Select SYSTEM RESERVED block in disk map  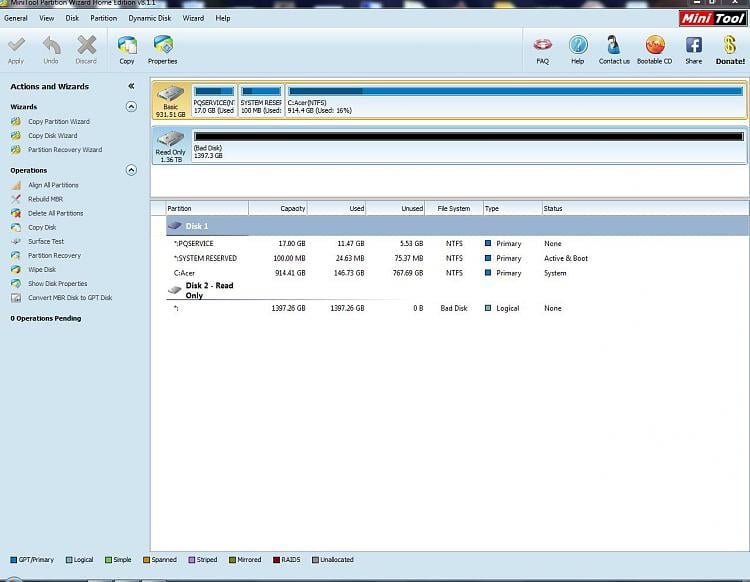(x=261, y=100)
